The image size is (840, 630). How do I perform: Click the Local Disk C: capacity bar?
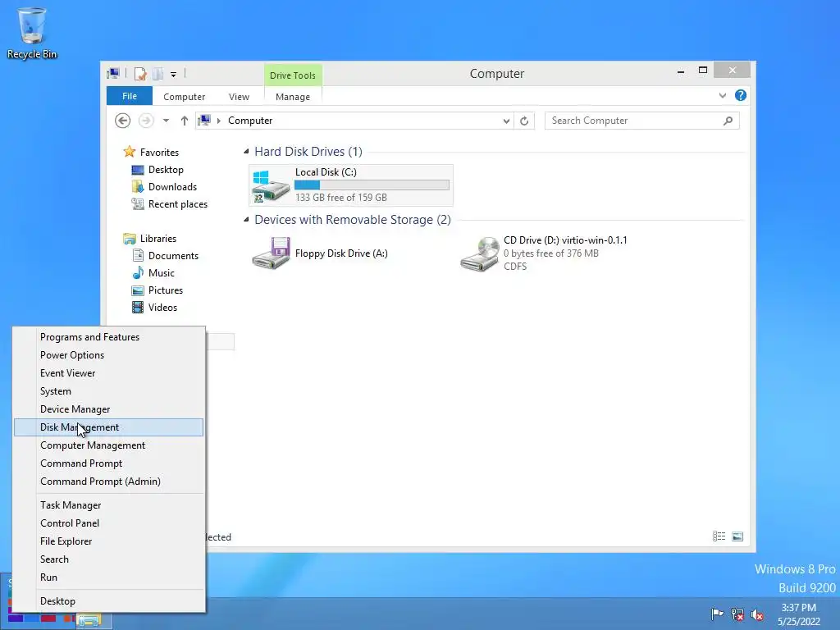click(x=372, y=185)
